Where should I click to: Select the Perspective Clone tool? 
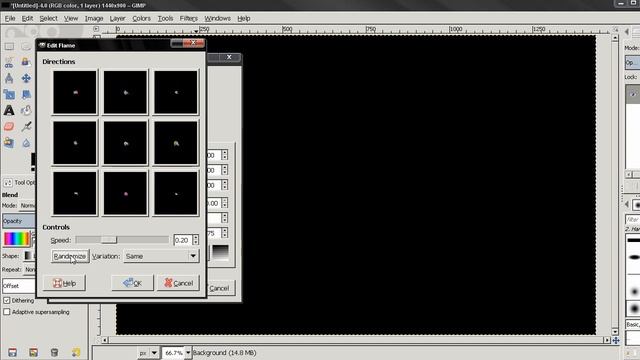tap(9, 143)
